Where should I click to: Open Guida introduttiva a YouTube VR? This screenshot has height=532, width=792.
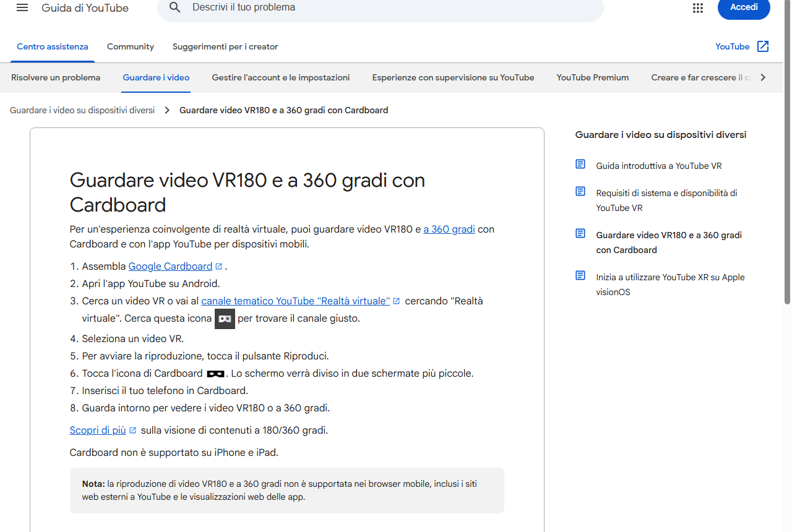659,166
